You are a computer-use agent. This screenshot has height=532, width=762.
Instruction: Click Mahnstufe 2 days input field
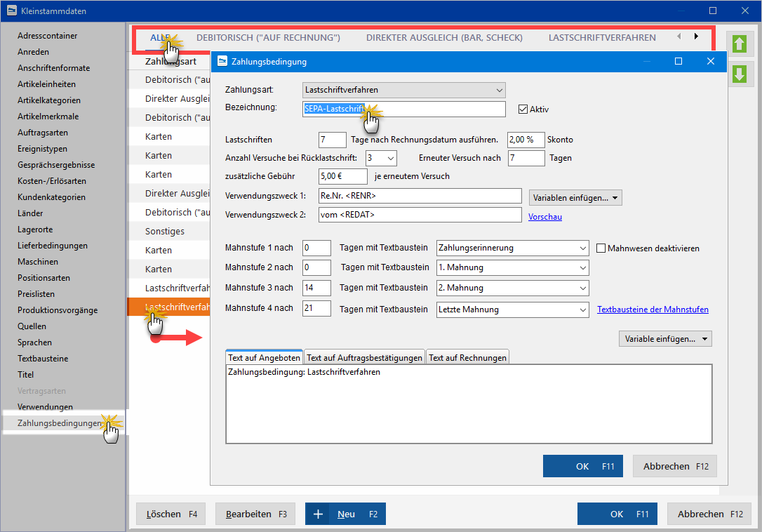pos(316,267)
